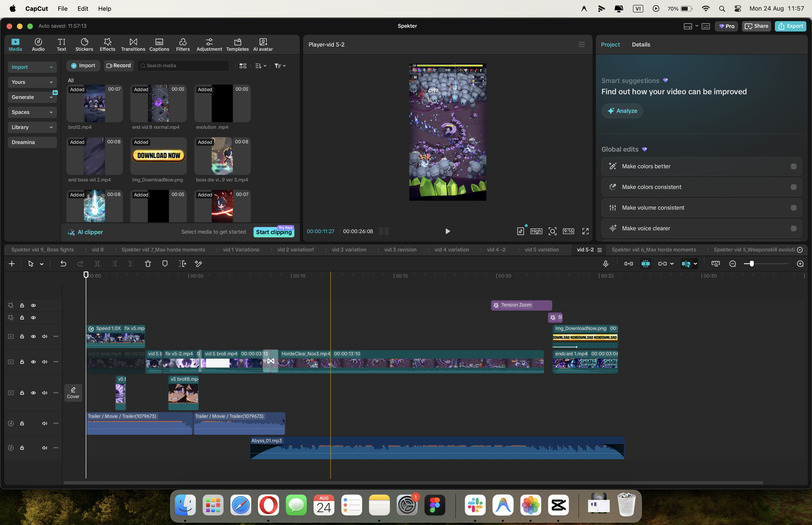Open the media filter dropdown
This screenshot has width=812, height=525.
(x=280, y=66)
